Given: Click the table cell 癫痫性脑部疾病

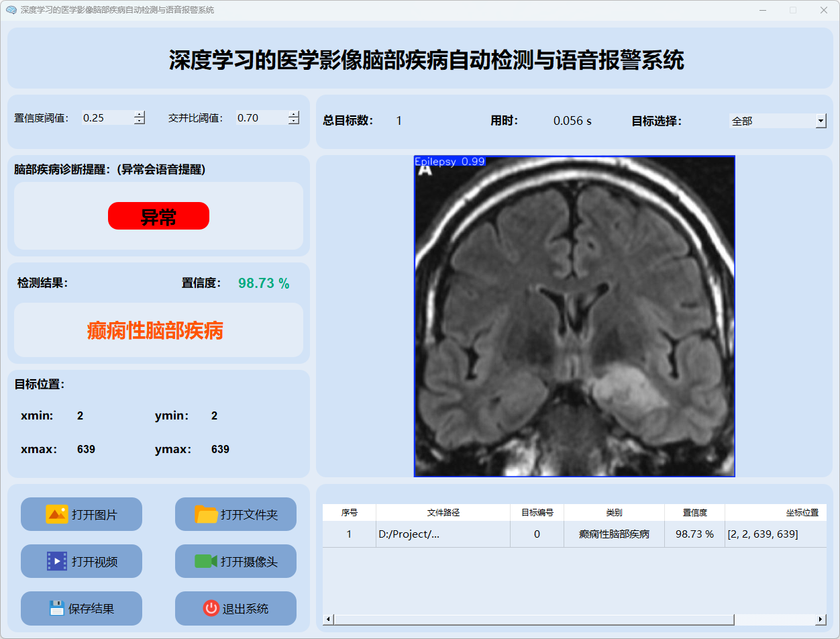Looking at the screenshot, I should [614, 534].
